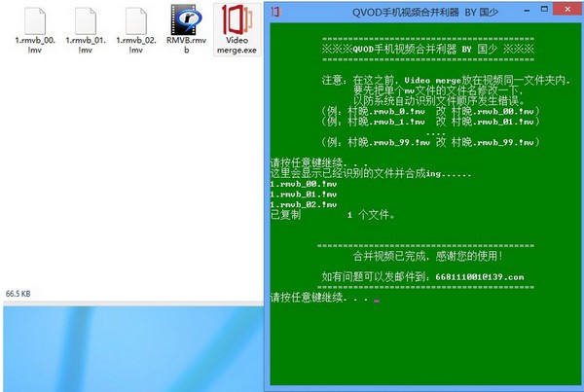Maximize the QVOD merge console window
584x392 pixels.
point(544,9)
